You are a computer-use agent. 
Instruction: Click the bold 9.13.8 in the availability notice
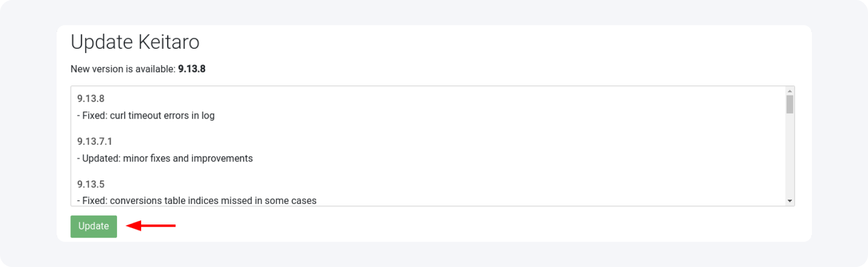[x=192, y=69]
